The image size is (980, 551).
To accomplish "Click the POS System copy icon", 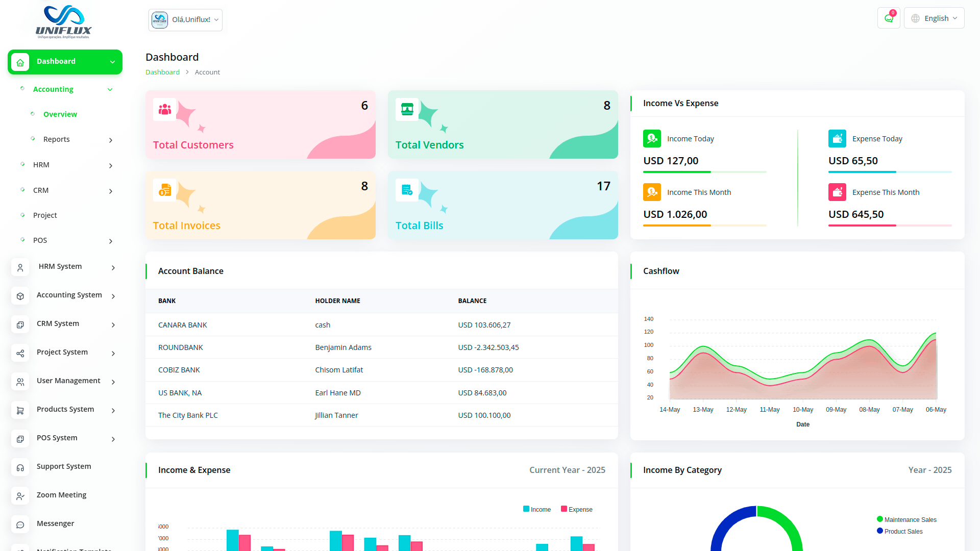I will coord(20,439).
